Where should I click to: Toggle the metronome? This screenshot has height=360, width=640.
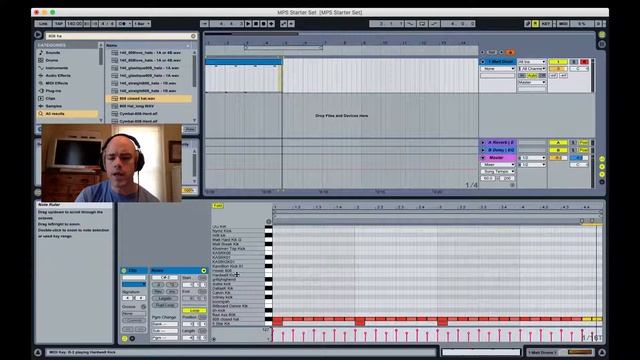click(x=123, y=24)
